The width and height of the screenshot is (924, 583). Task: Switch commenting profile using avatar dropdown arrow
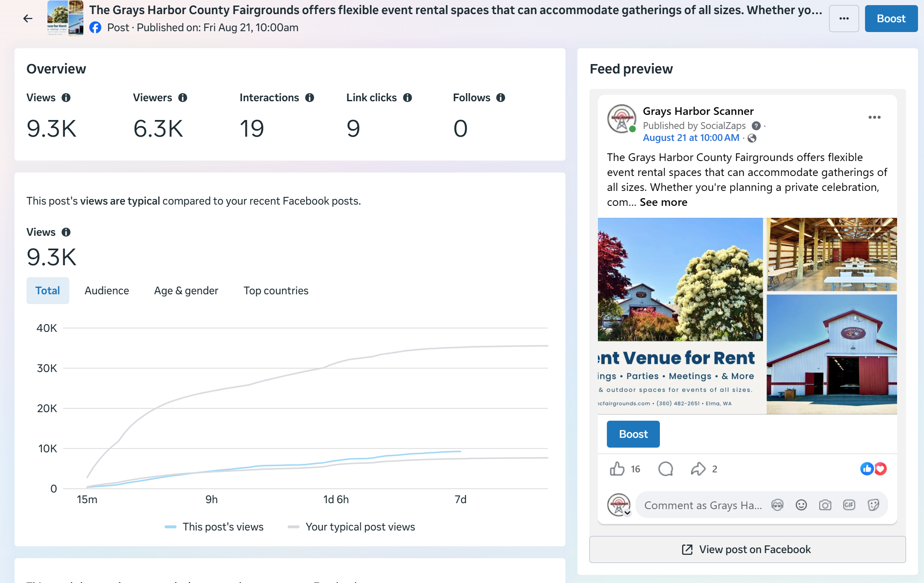627,513
